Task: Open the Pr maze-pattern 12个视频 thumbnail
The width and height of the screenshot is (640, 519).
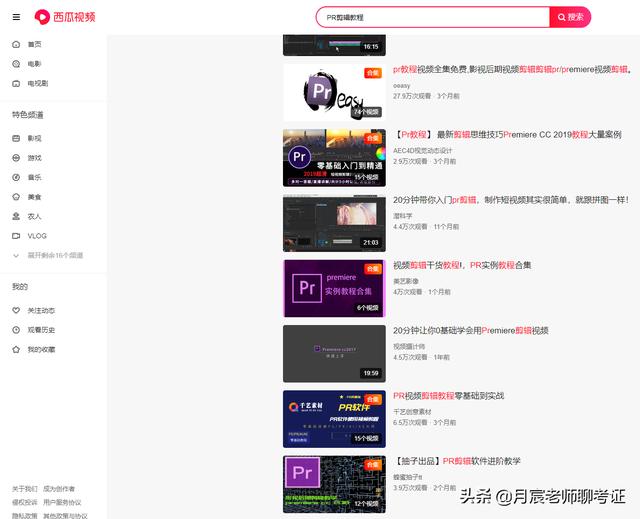Action: click(x=334, y=484)
